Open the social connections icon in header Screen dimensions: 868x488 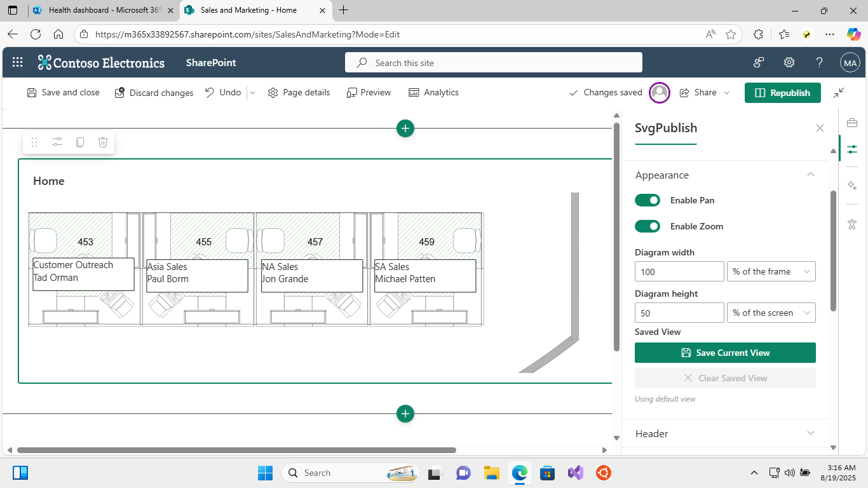click(759, 62)
